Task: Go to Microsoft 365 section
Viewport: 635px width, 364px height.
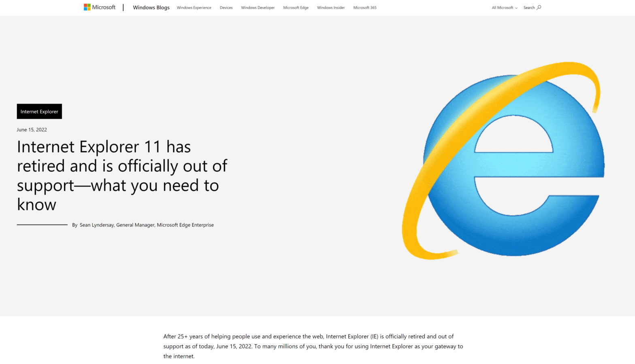Action: (x=365, y=8)
